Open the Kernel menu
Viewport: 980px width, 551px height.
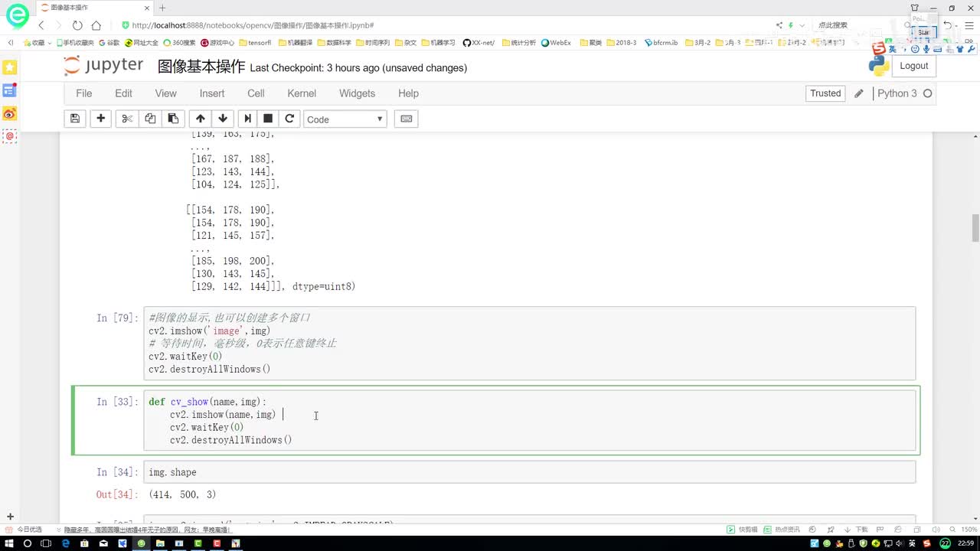tap(302, 93)
